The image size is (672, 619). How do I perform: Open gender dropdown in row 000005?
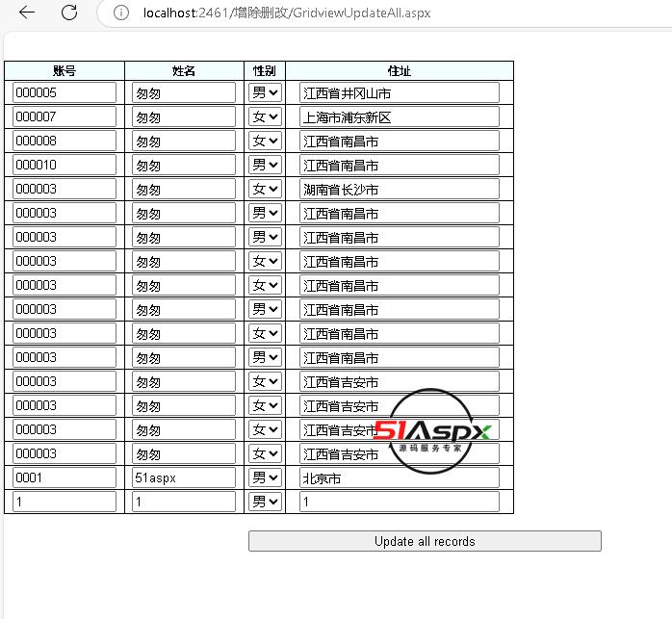pos(265,92)
